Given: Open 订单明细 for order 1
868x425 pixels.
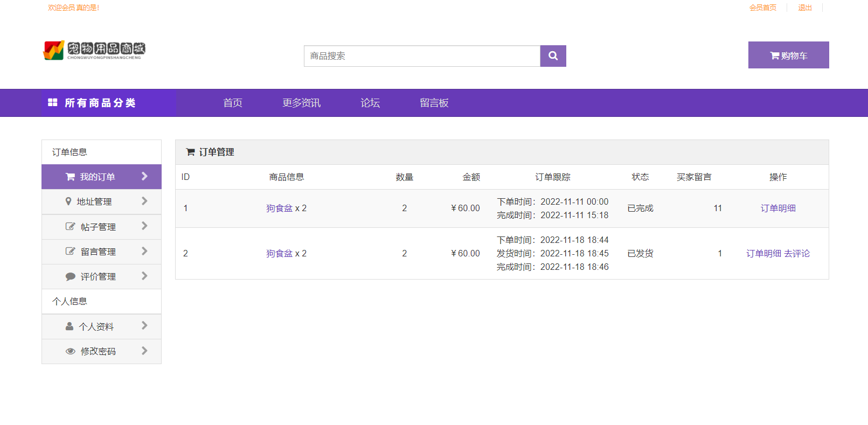Looking at the screenshot, I should pyautogui.click(x=778, y=208).
